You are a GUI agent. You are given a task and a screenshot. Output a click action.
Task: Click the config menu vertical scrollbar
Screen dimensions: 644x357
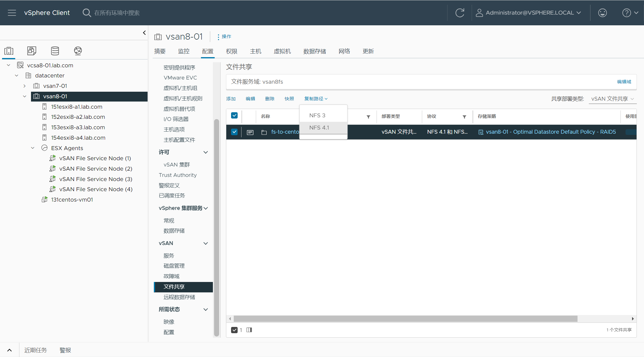216,228
